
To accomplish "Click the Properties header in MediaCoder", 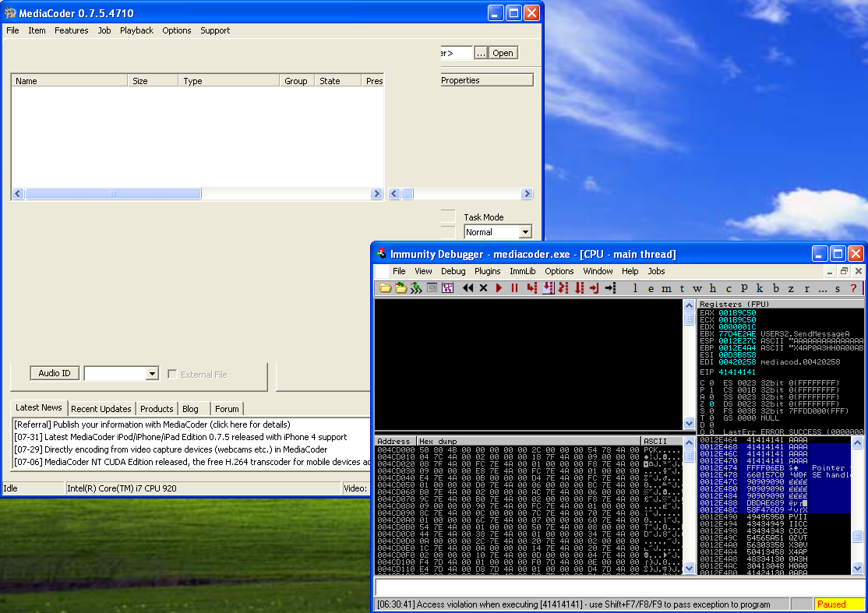I will pos(487,80).
